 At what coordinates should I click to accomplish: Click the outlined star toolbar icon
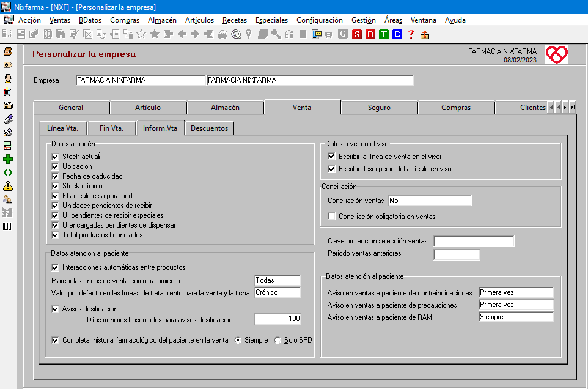tap(141, 34)
